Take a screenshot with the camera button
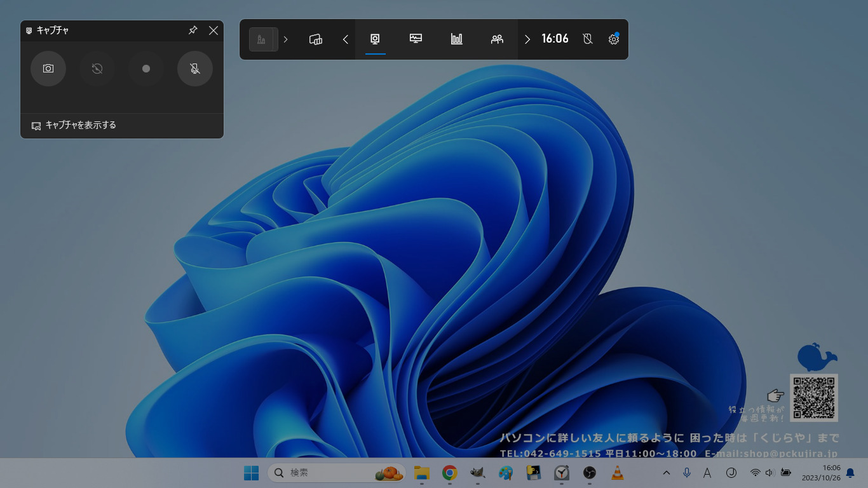868x488 pixels. [48, 69]
